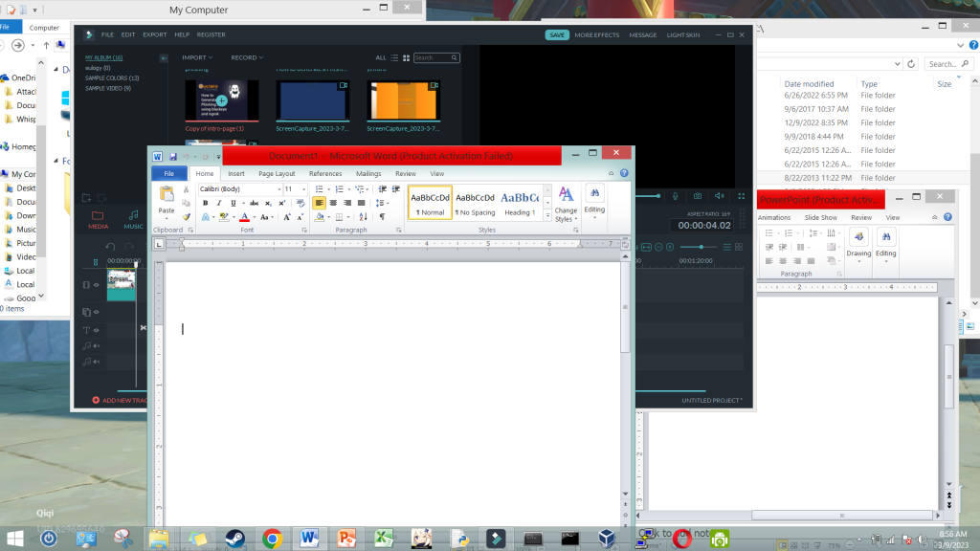Collapse the video editor album sidebar with the arrow
The width and height of the screenshot is (980, 551).
(x=164, y=58)
